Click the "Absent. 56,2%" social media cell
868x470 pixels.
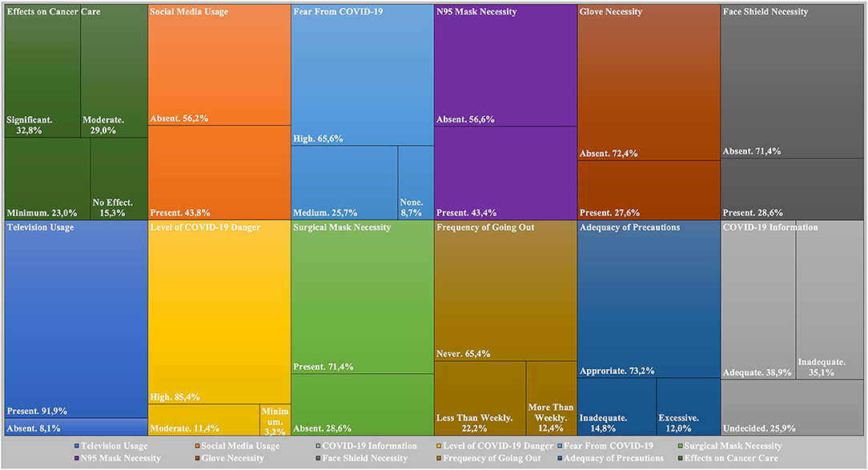(219, 65)
